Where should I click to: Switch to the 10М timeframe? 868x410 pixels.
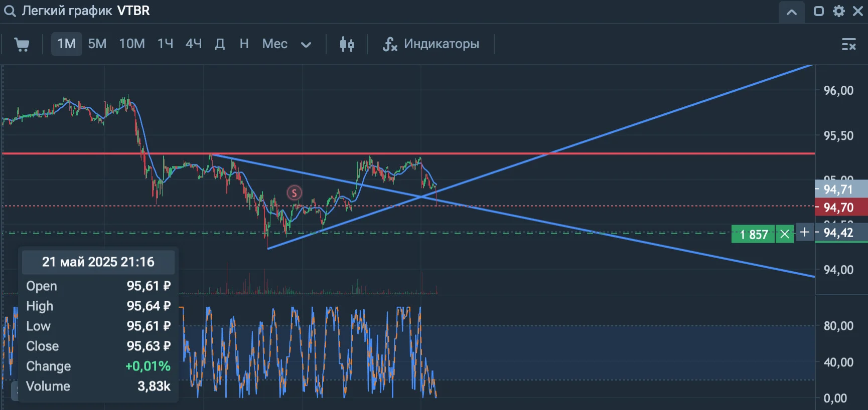pos(132,44)
